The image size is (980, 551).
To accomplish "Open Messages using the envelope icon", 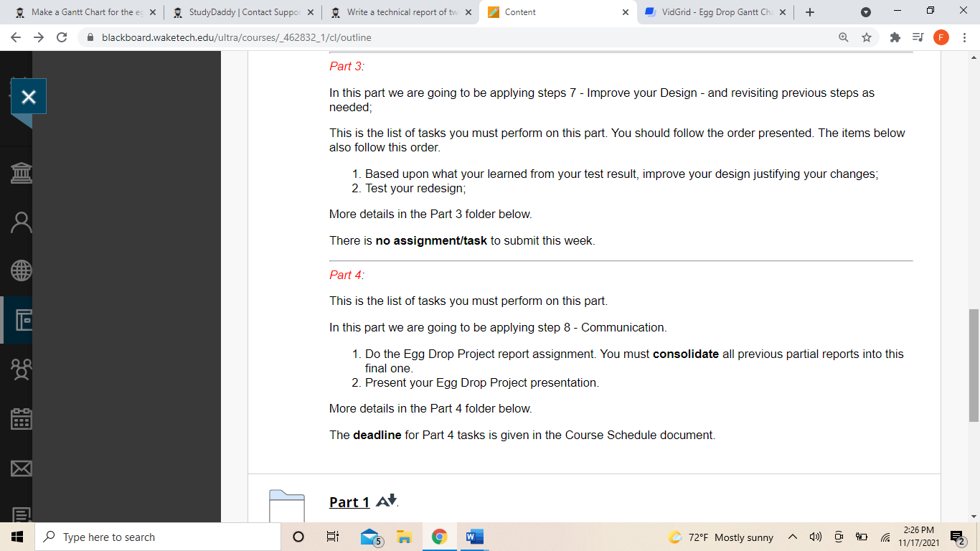I will (x=19, y=468).
